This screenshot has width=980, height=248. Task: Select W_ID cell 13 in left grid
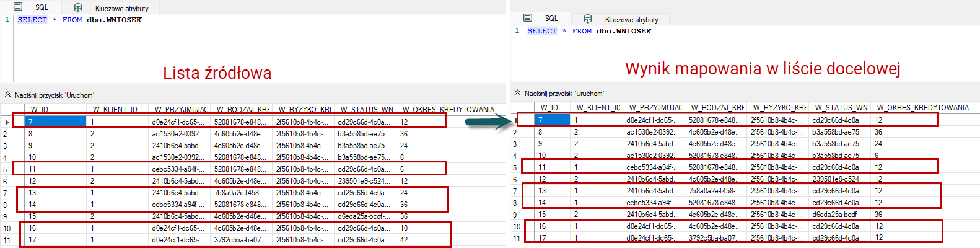pyautogui.click(x=55, y=193)
